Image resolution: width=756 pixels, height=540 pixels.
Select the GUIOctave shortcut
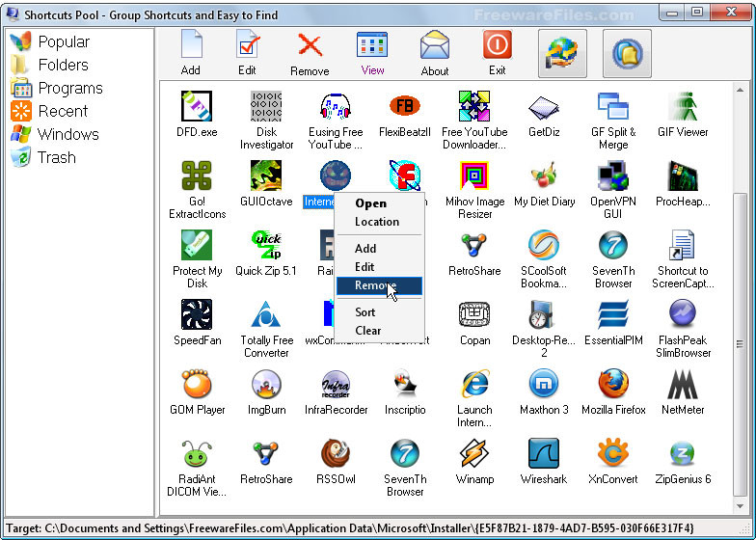point(266,183)
